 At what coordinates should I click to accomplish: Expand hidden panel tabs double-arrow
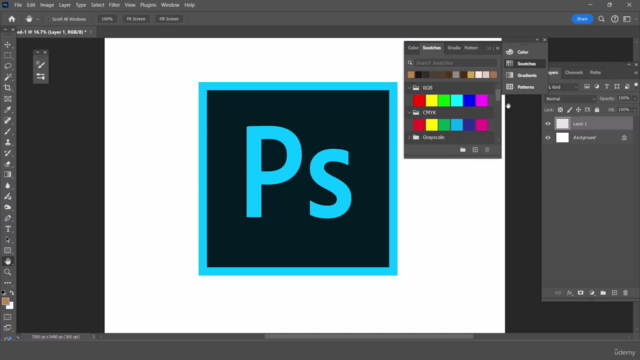click(x=489, y=48)
